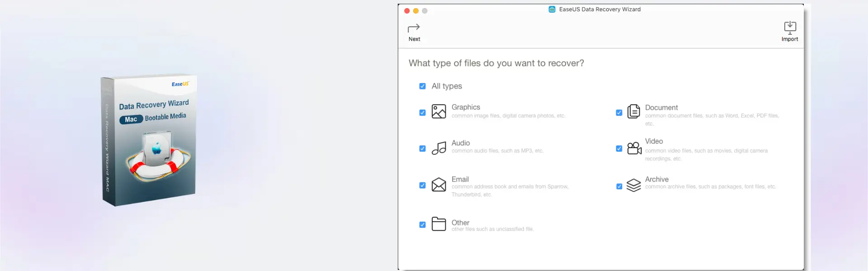Minimize the window with yellow button
Image resolution: width=868 pixels, height=271 pixels.
pos(416,11)
